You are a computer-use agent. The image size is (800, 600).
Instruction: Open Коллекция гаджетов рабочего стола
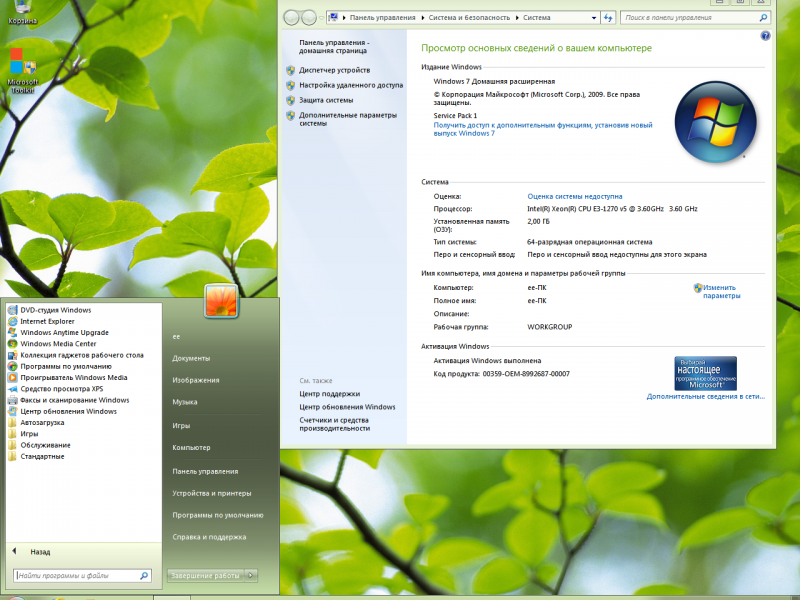click(x=82, y=355)
